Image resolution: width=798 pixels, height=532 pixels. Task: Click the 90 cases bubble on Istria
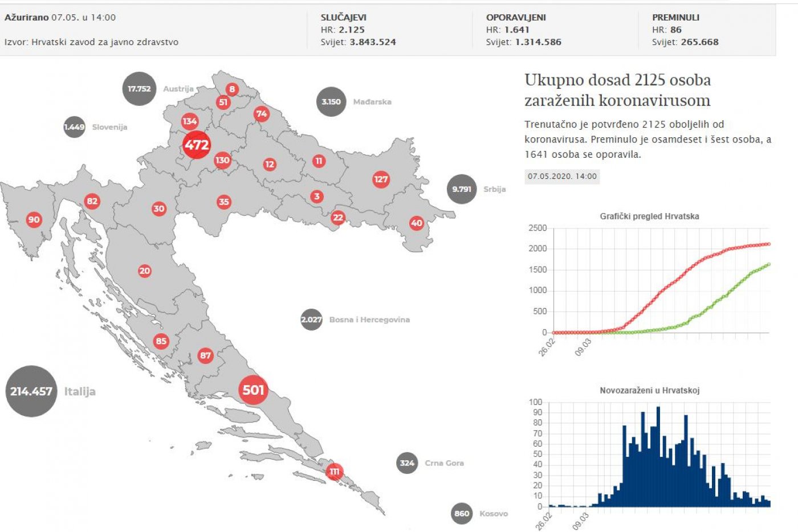pos(34,219)
